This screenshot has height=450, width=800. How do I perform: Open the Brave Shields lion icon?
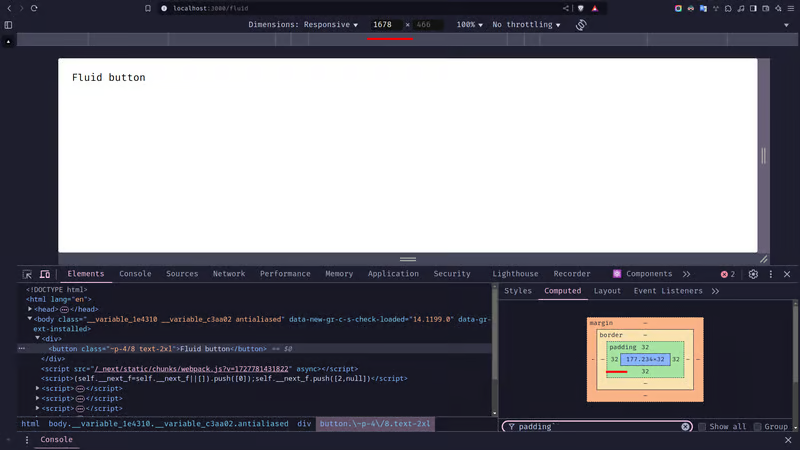[x=581, y=8]
